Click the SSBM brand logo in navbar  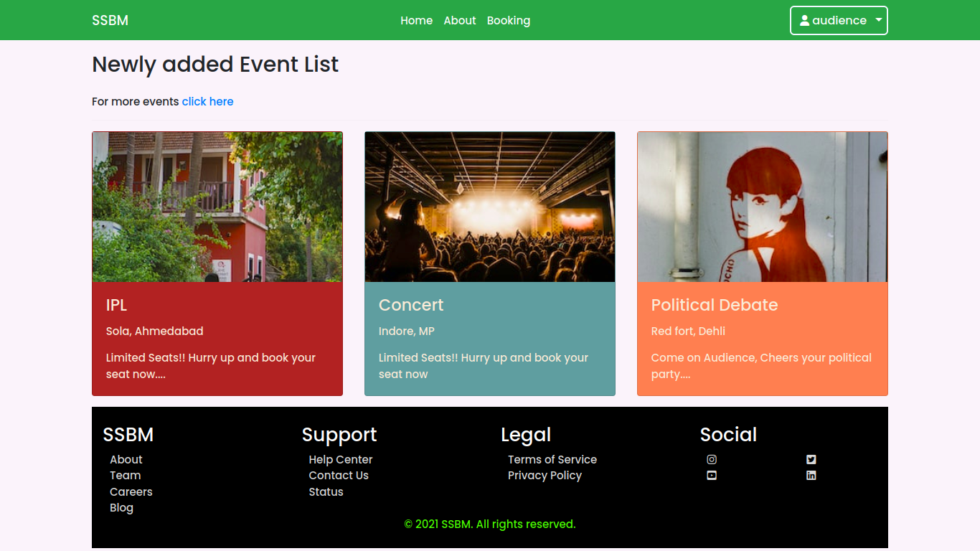tap(110, 21)
